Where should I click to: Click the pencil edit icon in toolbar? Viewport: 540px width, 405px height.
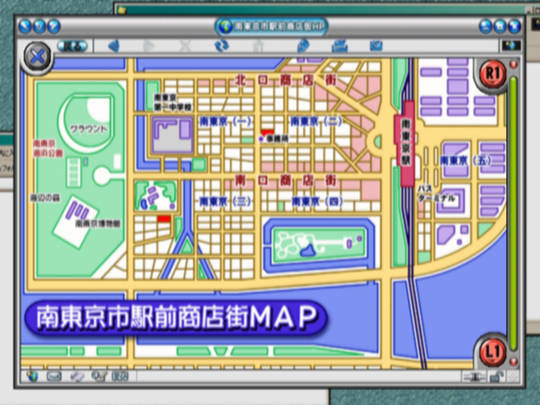[303, 46]
